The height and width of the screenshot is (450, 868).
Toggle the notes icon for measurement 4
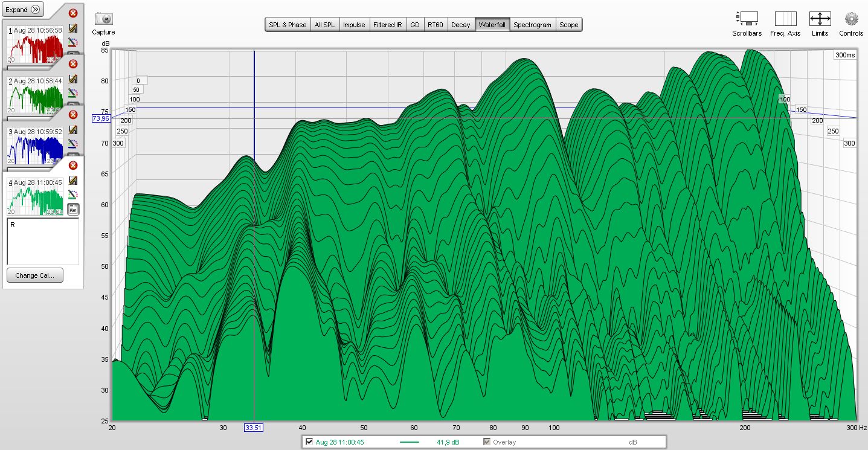click(x=73, y=209)
